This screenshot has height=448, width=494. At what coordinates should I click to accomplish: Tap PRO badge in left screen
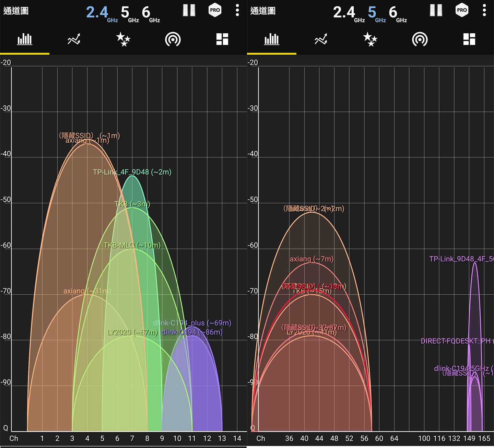[215, 10]
